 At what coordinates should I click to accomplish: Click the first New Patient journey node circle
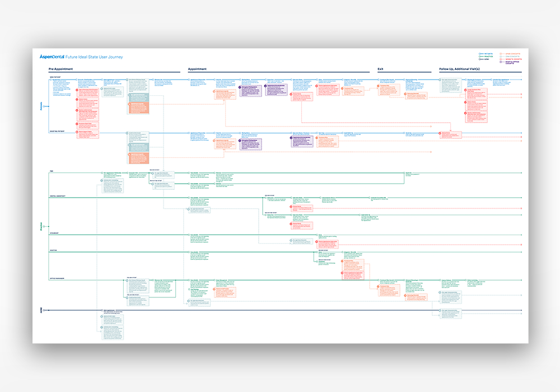50,80
